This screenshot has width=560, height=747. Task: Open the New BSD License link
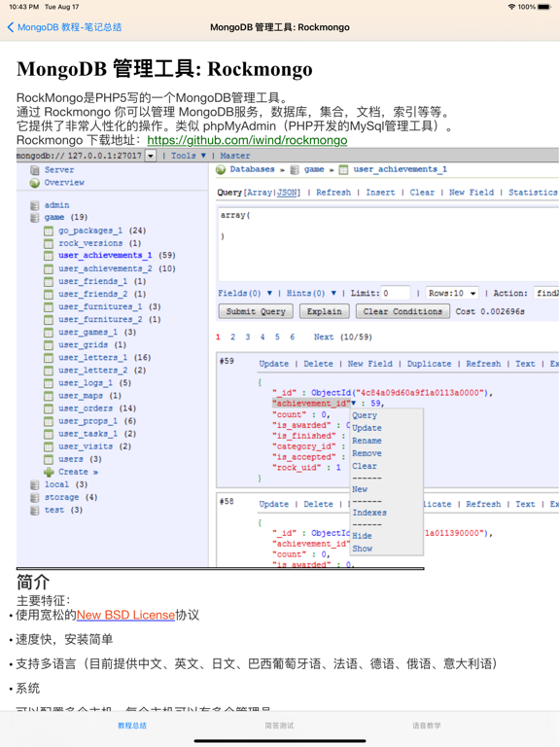point(125,615)
